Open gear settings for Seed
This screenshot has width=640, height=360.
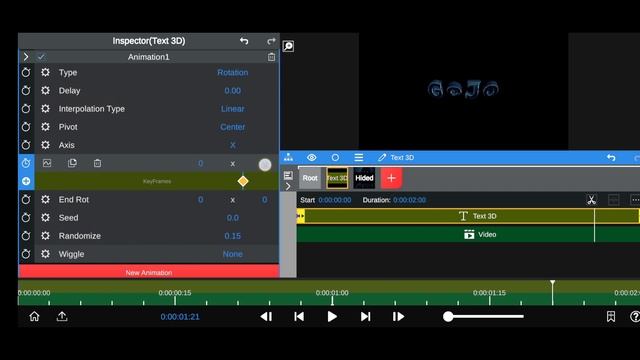45,218
